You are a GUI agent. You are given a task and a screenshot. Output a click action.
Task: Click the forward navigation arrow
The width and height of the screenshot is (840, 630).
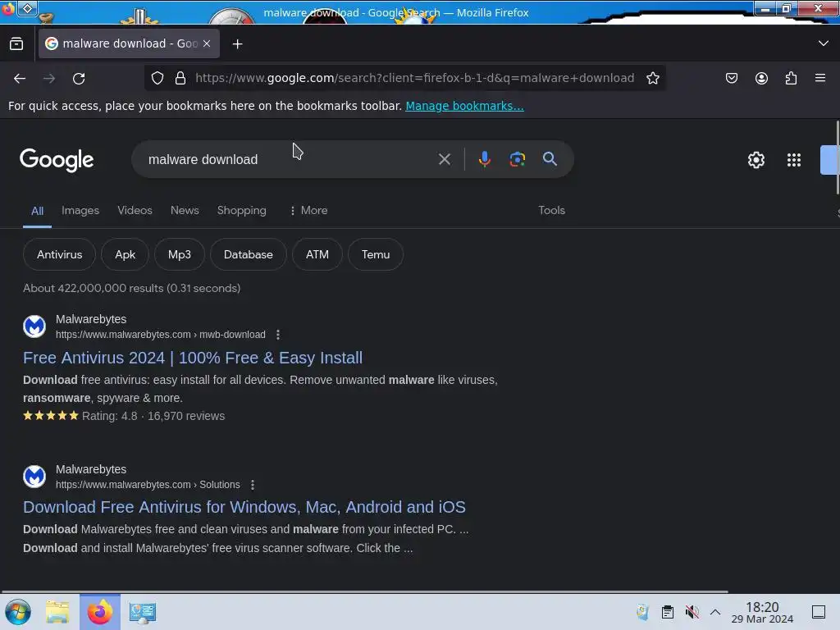pyautogui.click(x=49, y=78)
